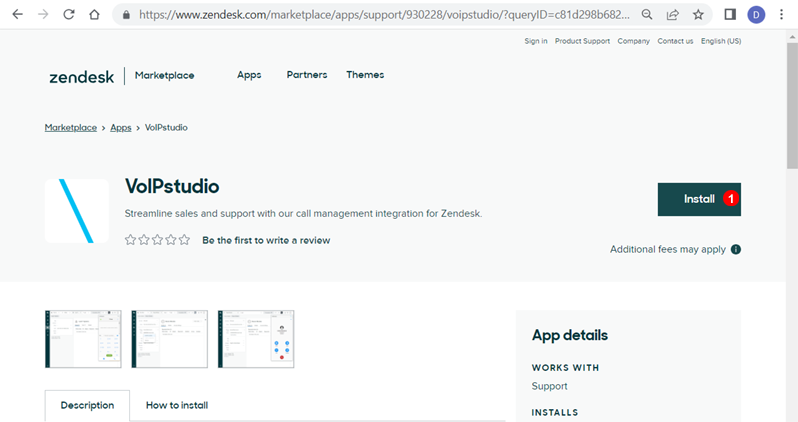
Task: Click the Contact us link
Action: [x=675, y=41]
